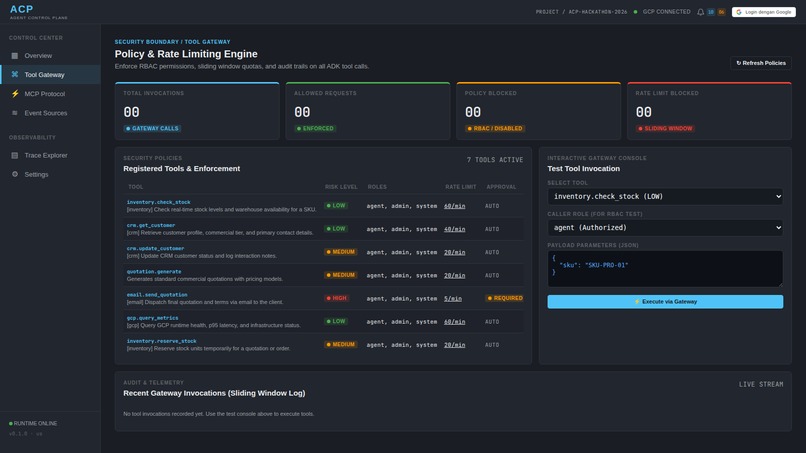Screen dimensions: 806x453
Task: Click the Enforced green badge
Action: pyautogui.click(x=315, y=129)
